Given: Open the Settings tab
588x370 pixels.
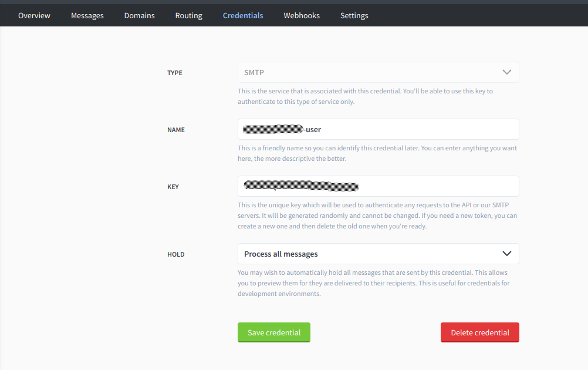Looking at the screenshot, I should (354, 15).
